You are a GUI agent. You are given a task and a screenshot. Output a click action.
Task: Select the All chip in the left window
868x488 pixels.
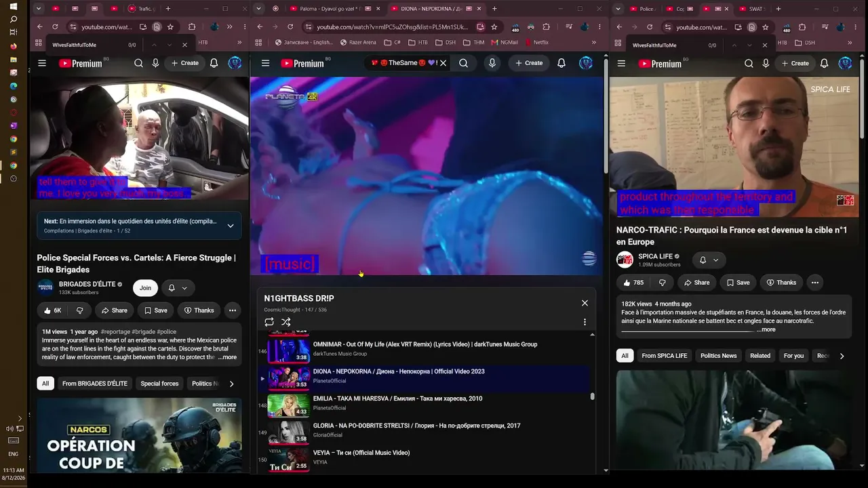45,384
